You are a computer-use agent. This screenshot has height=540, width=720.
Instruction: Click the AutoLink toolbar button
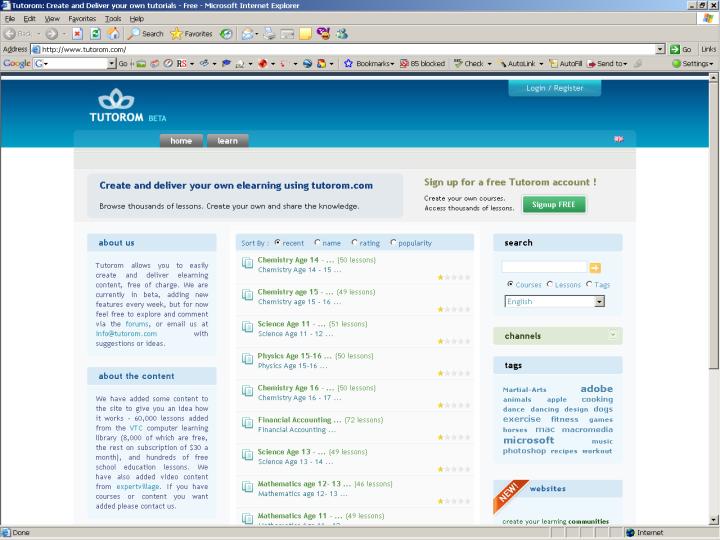click(518, 63)
